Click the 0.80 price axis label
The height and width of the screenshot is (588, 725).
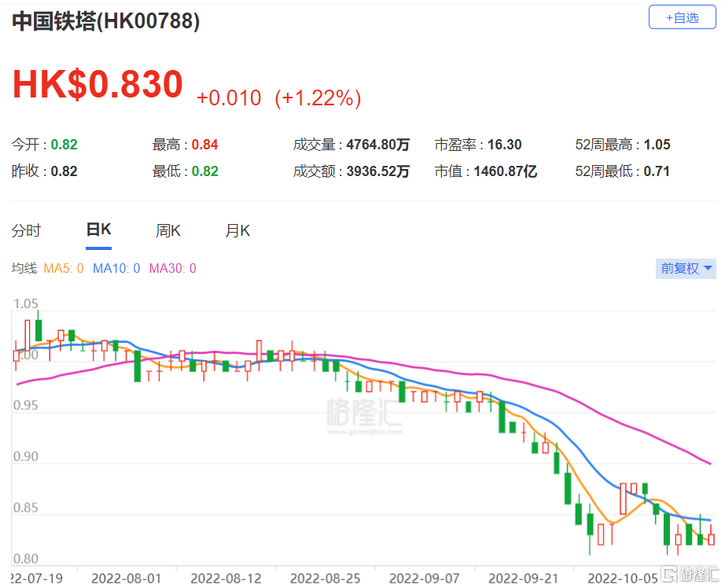(x=25, y=559)
